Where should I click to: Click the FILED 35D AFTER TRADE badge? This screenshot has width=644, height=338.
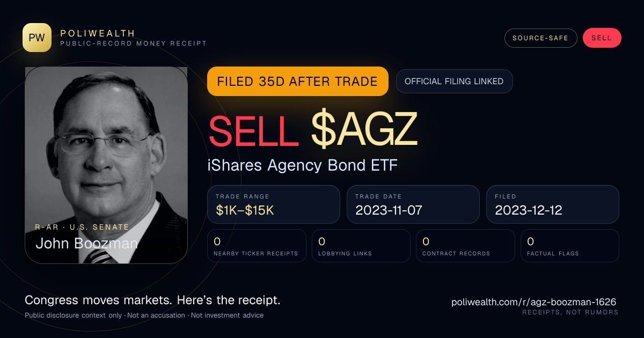click(x=297, y=82)
